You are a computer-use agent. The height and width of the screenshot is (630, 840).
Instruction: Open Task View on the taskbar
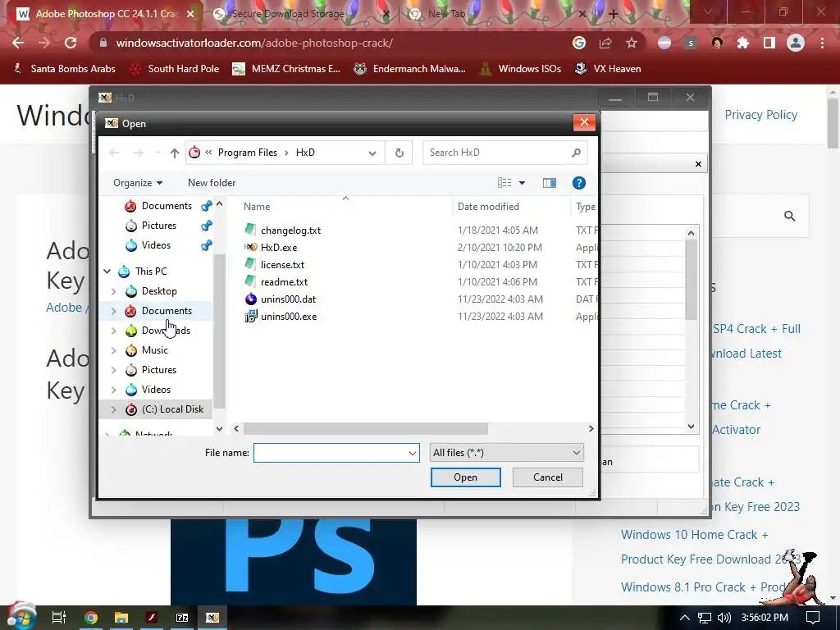pos(58,618)
